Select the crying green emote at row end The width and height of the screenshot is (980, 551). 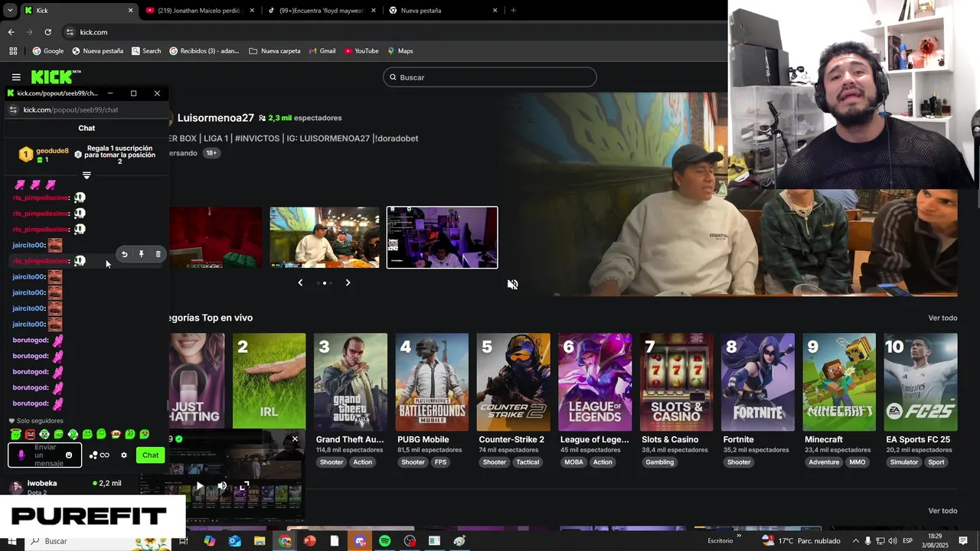[x=145, y=435]
